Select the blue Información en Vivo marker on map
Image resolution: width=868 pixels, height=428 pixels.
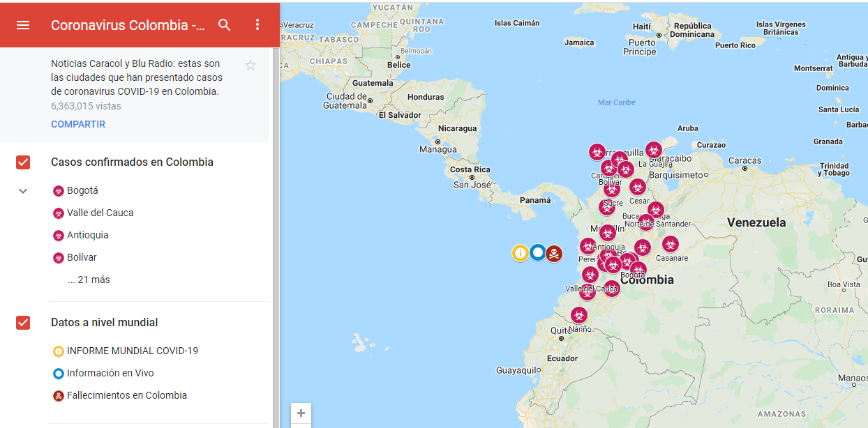pyautogui.click(x=537, y=253)
